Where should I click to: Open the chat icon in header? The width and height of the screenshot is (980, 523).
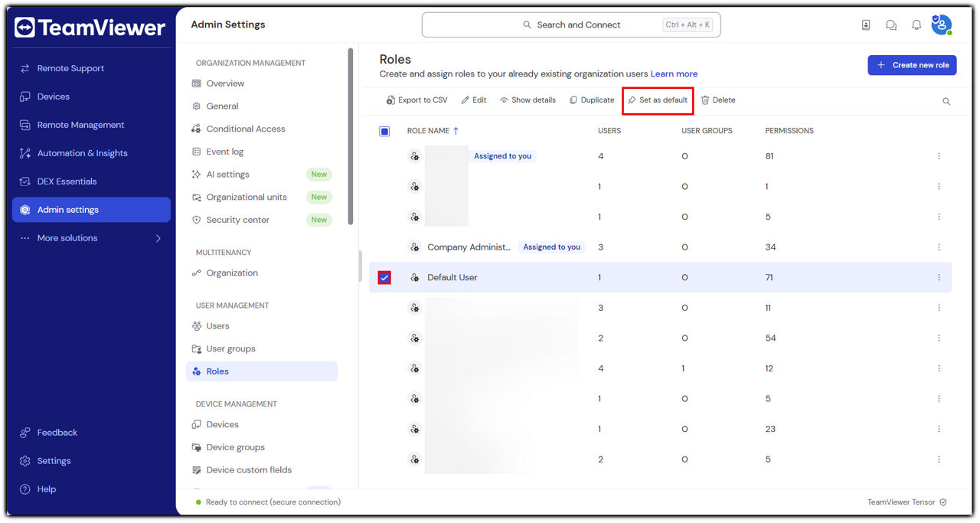pyautogui.click(x=891, y=25)
